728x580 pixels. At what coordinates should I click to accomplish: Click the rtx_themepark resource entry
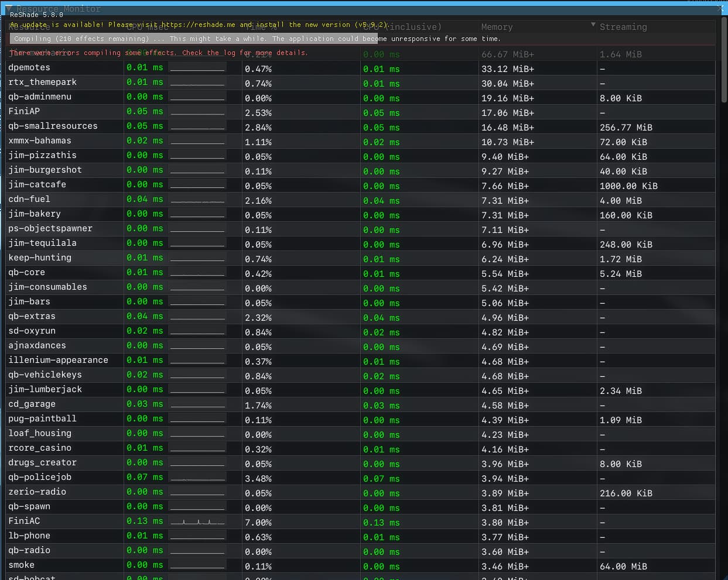click(42, 82)
